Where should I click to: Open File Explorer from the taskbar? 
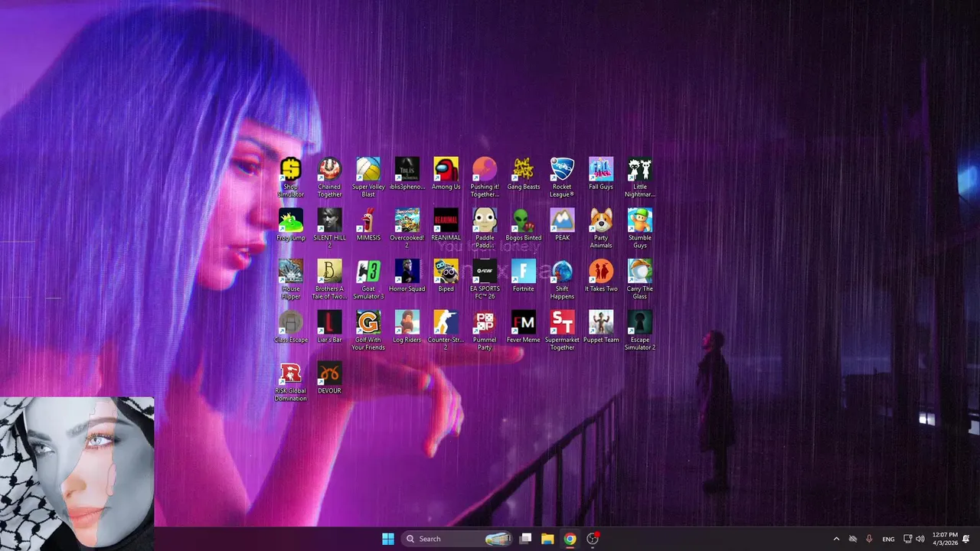click(547, 539)
